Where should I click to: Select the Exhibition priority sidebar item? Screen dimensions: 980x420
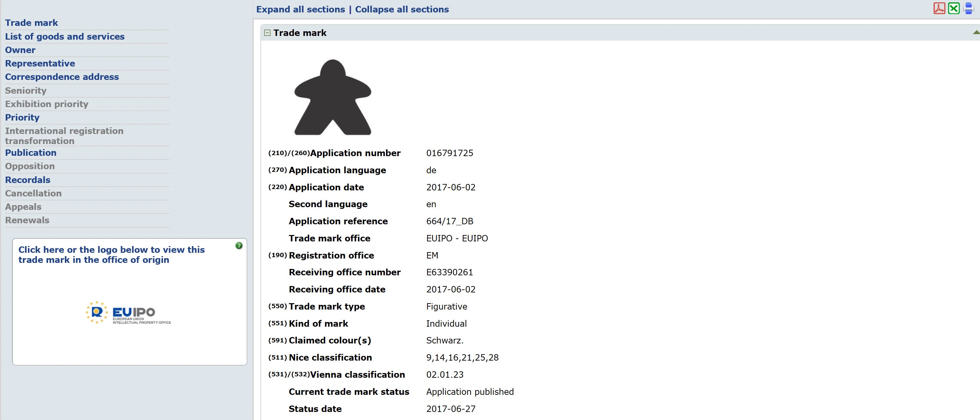(46, 104)
